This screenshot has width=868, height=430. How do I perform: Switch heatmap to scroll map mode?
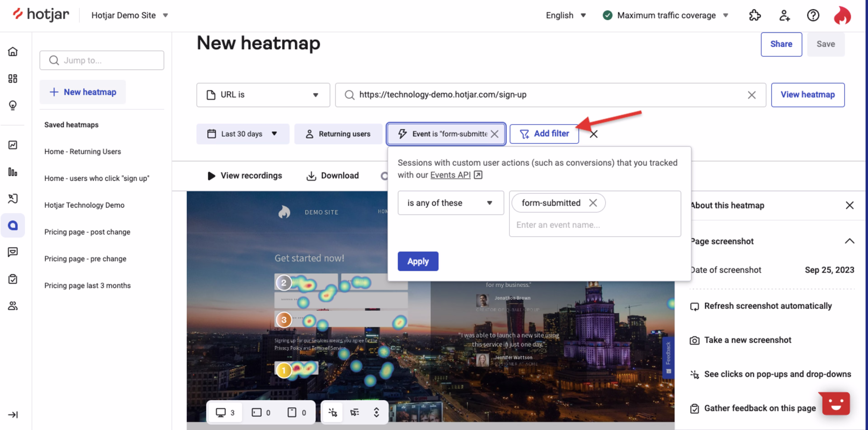coord(376,412)
